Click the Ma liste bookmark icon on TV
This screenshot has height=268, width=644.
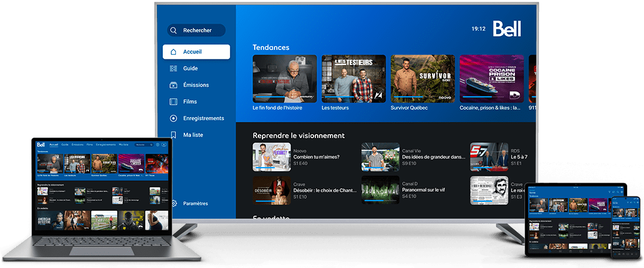[174, 135]
